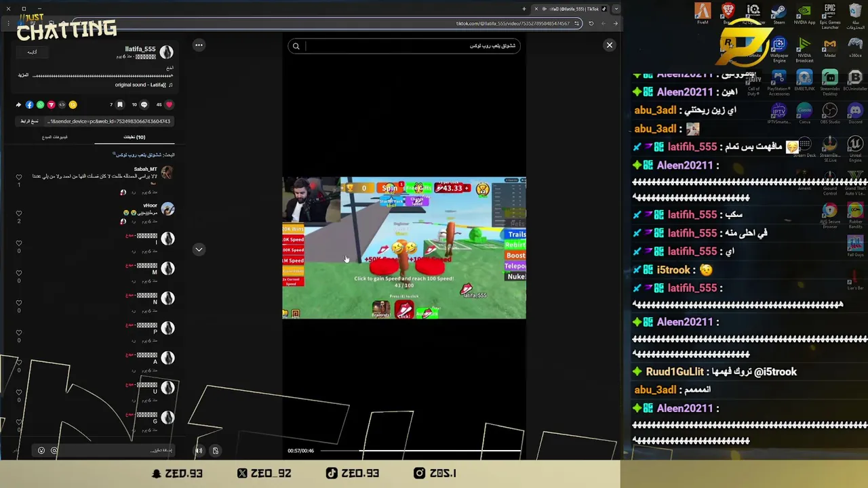Share the video to WhatsApp
868x488 pixels.
[40, 105]
